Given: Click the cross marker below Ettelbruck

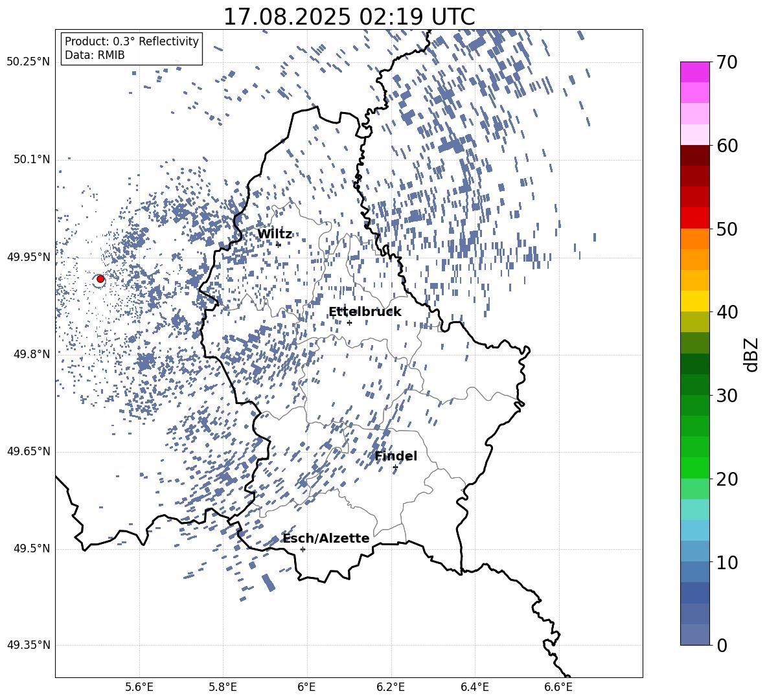Looking at the screenshot, I should coord(349,322).
